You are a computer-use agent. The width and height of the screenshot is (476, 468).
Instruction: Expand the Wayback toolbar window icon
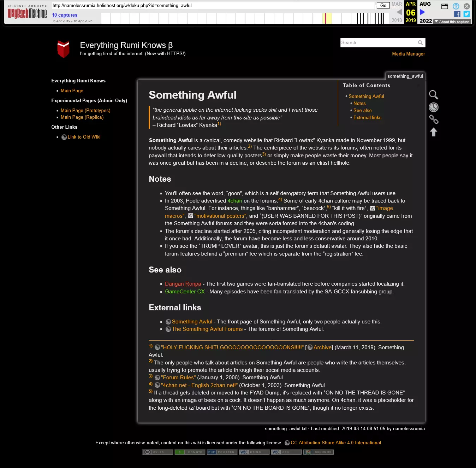[x=445, y=6]
